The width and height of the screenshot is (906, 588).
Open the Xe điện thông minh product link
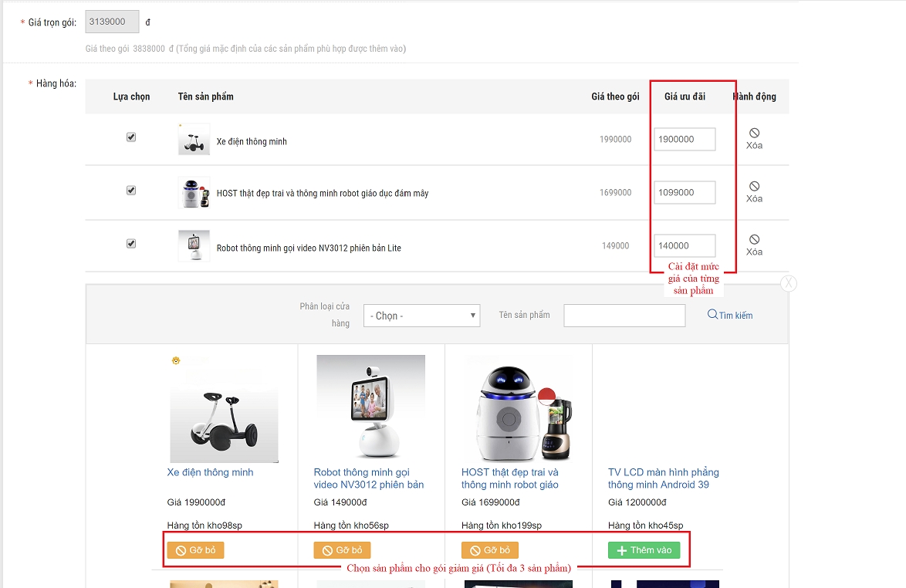coord(210,472)
